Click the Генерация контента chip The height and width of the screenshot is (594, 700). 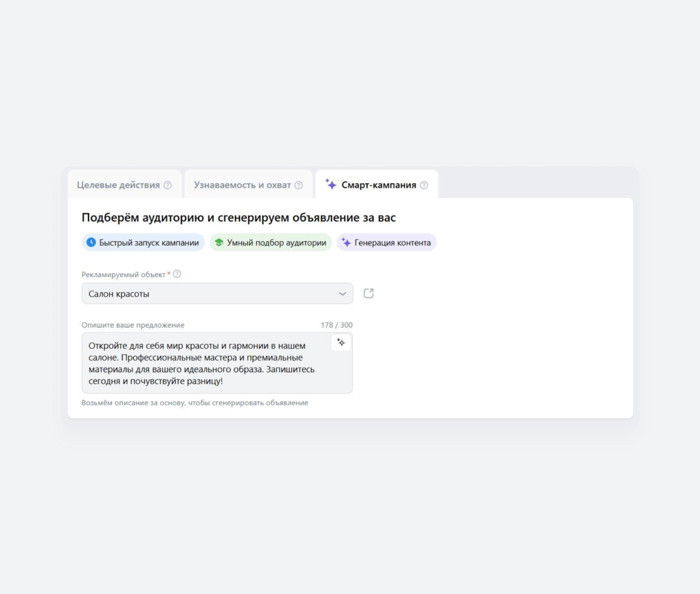coord(387,242)
